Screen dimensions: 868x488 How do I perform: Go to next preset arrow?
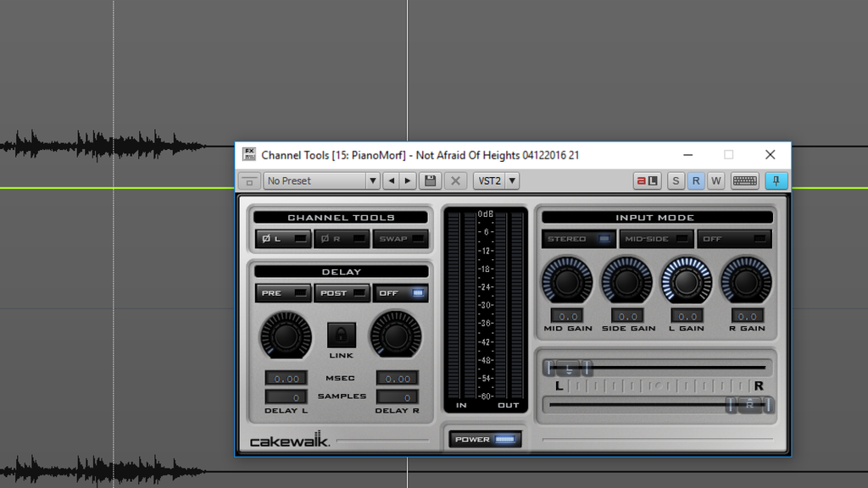coord(409,180)
